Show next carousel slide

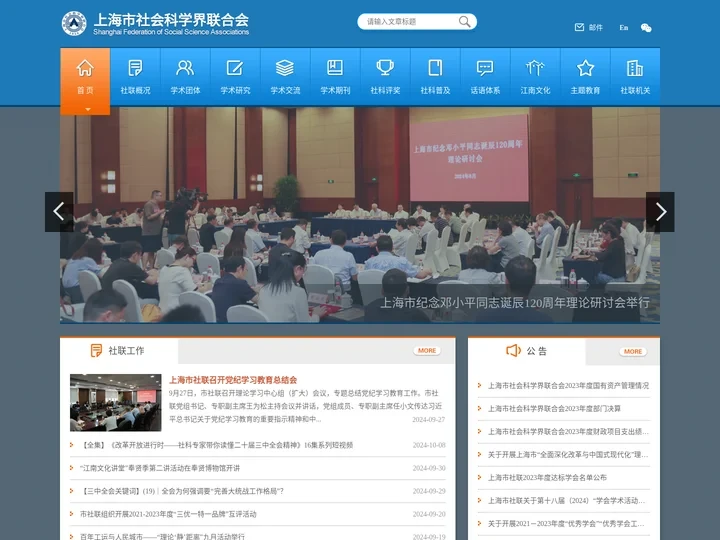tap(660, 212)
